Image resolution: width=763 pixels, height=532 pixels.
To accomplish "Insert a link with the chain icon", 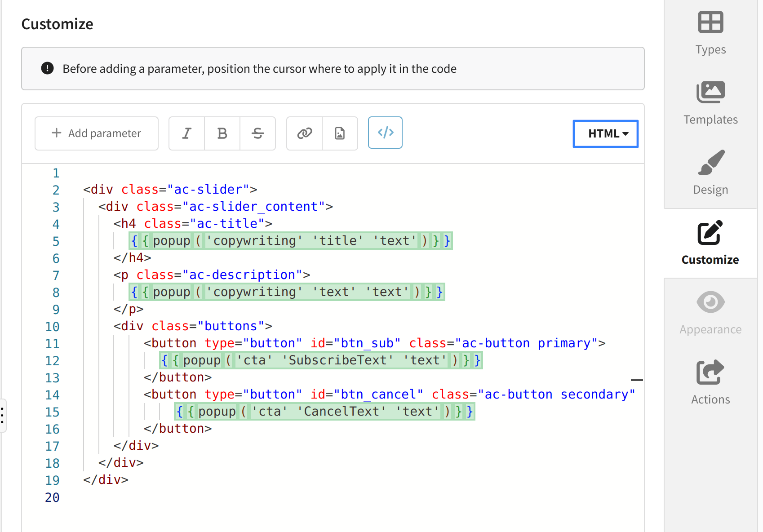I will click(305, 133).
